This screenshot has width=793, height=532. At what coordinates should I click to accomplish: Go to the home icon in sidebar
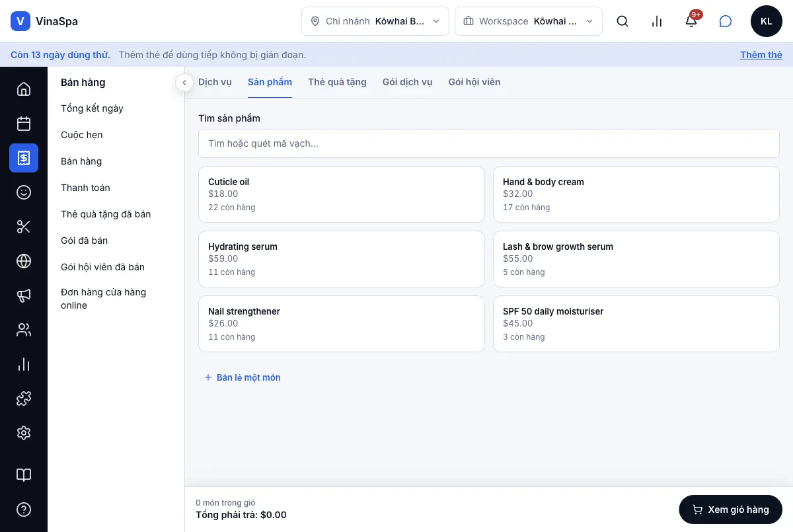click(x=24, y=89)
